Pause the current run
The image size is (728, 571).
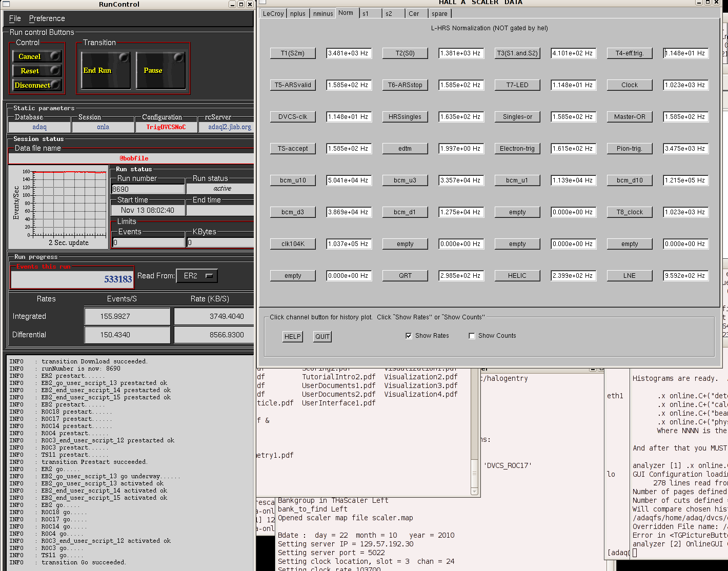point(160,70)
